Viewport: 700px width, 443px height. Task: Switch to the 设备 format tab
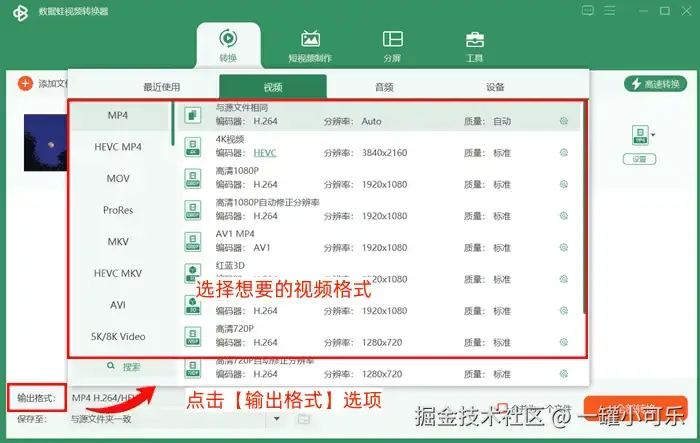pyautogui.click(x=495, y=87)
